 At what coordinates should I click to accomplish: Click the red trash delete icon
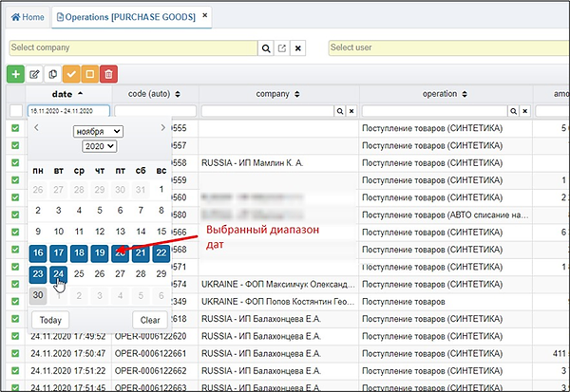(x=108, y=74)
